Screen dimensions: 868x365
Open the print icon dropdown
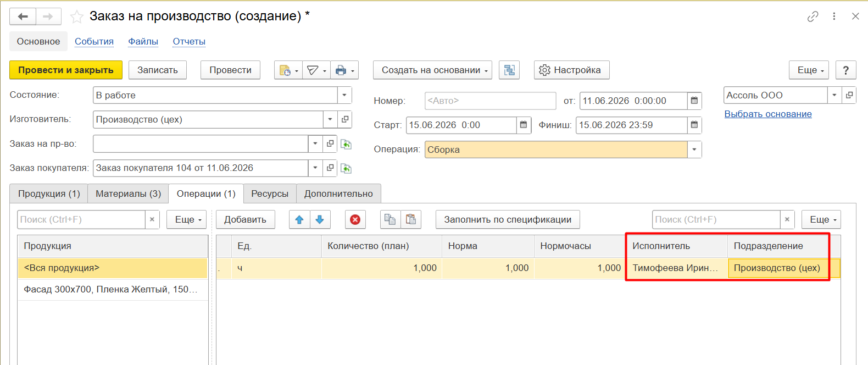[x=344, y=70]
